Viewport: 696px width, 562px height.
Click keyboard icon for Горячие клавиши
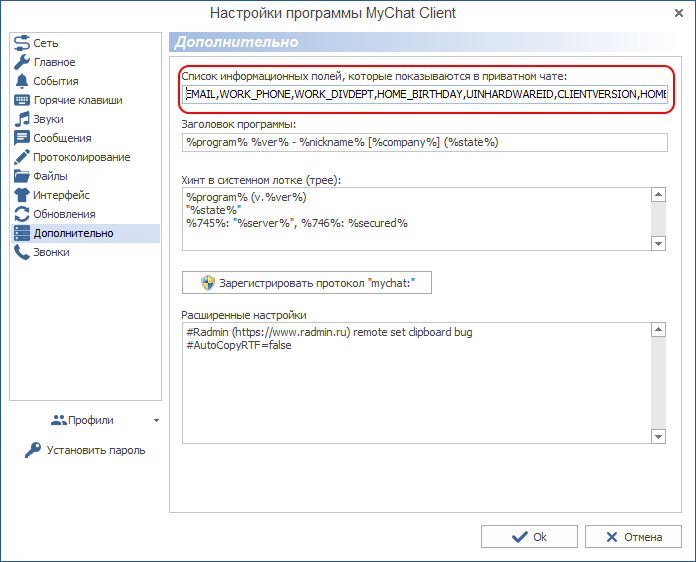click(22, 100)
